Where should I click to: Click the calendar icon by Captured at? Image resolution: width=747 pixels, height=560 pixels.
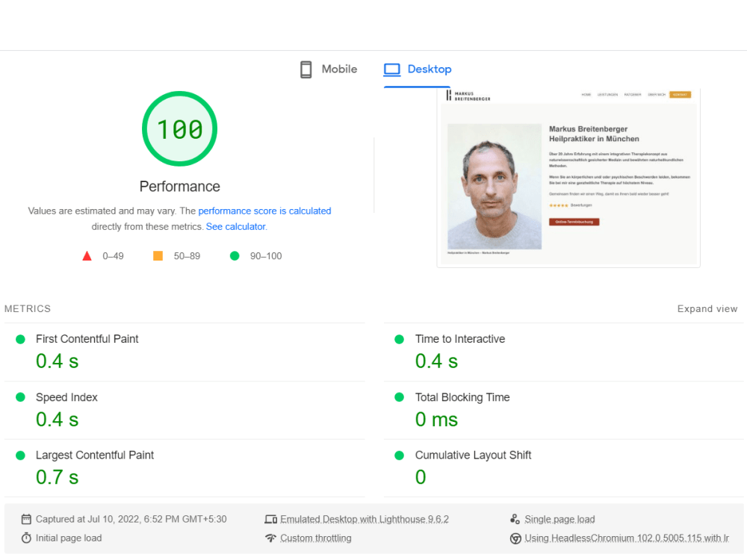point(26,519)
